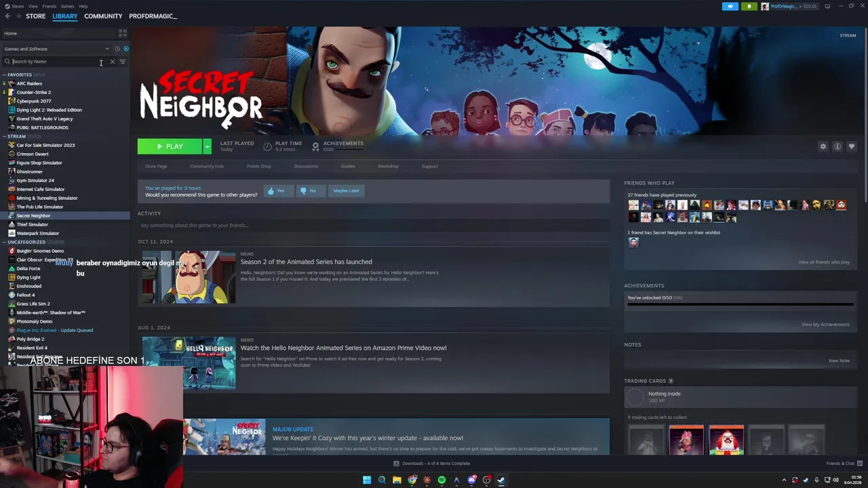Open the Play button options dropdown
Image resolution: width=868 pixels, height=488 pixels.
tap(207, 146)
